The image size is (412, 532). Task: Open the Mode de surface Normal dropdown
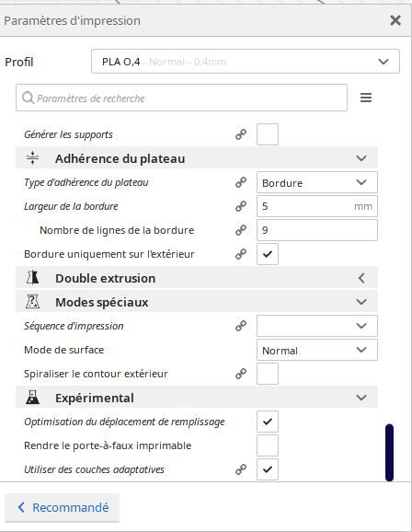(317, 350)
